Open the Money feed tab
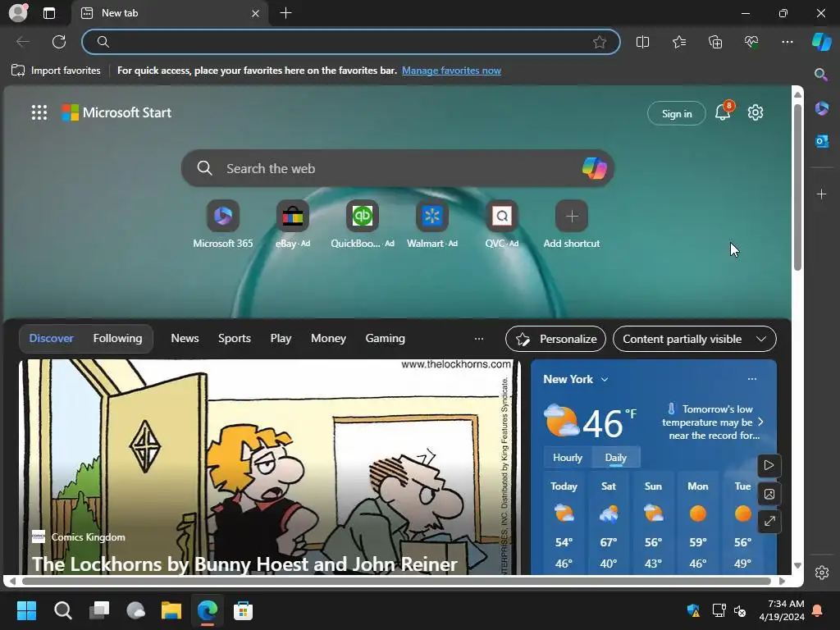 [328, 338]
